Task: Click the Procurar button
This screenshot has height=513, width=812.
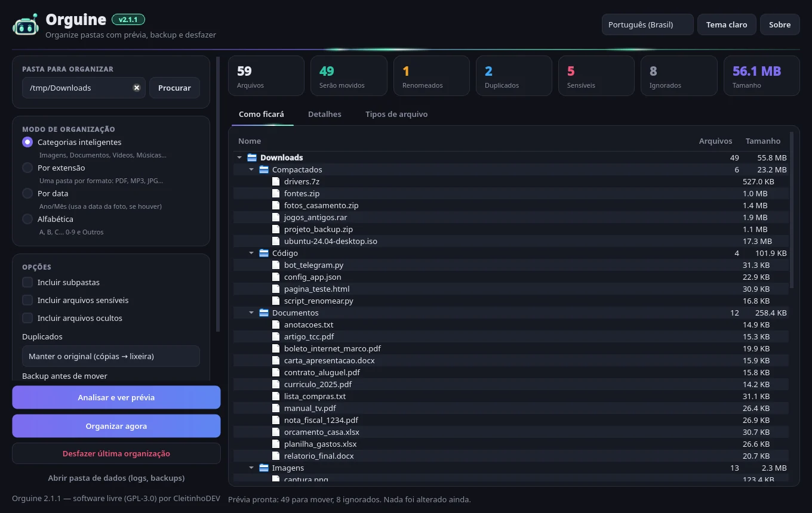Action: [174, 88]
